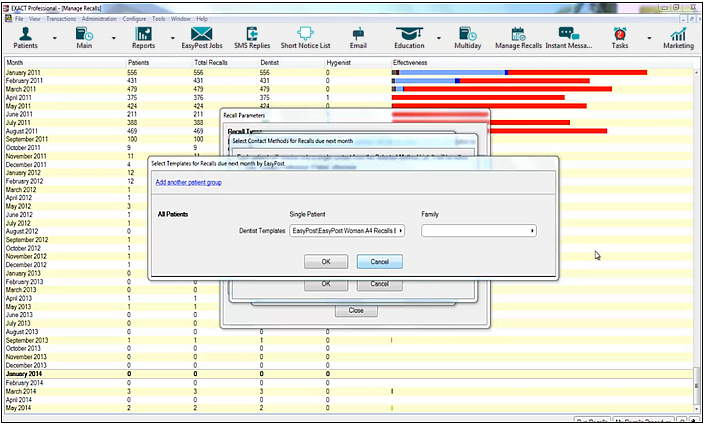The height and width of the screenshot is (426, 706).
Task: Open the Help menu
Action: click(202, 19)
